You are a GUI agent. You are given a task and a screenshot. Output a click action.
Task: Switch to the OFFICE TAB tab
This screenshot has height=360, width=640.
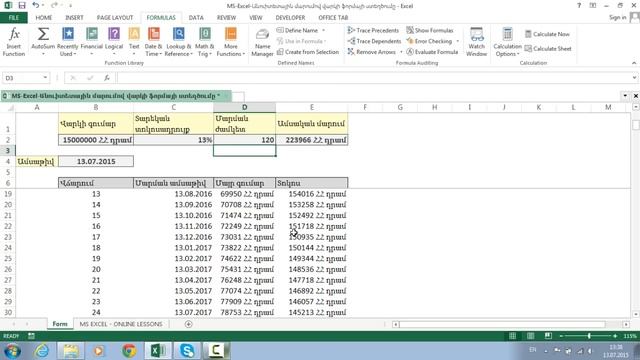[x=333, y=18]
